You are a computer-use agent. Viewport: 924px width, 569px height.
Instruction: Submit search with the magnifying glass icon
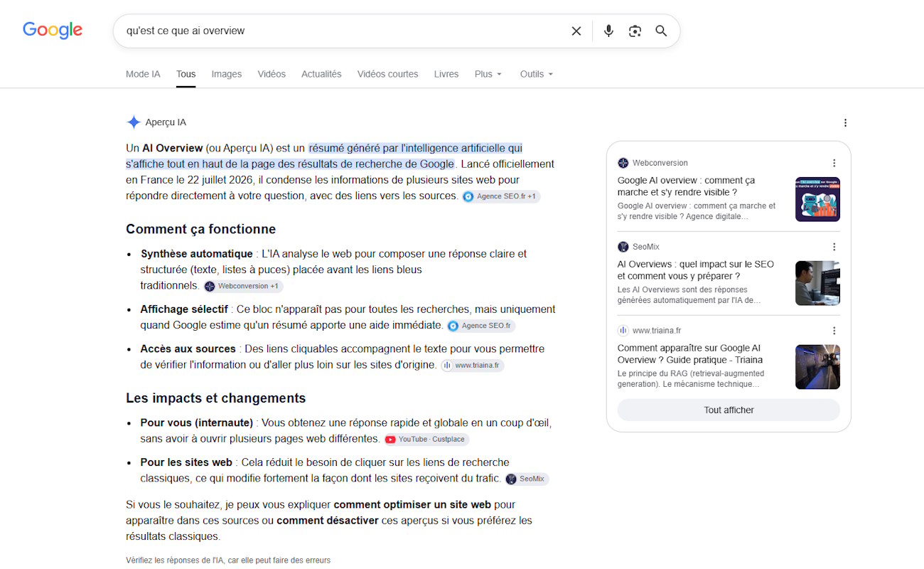click(661, 31)
